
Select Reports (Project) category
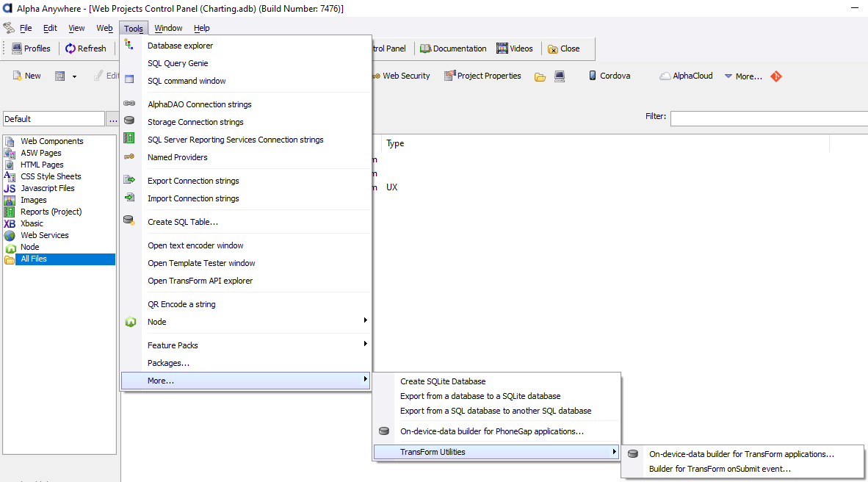click(x=51, y=212)
